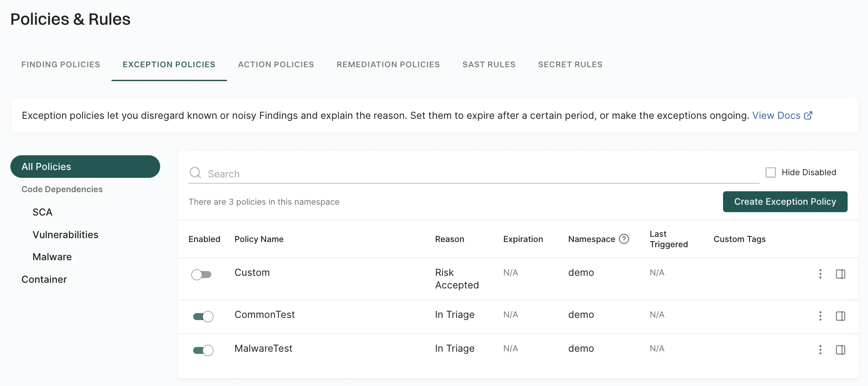868x386 pixels.
Task: Select All Policies in the sidebar
Action: 85,167
